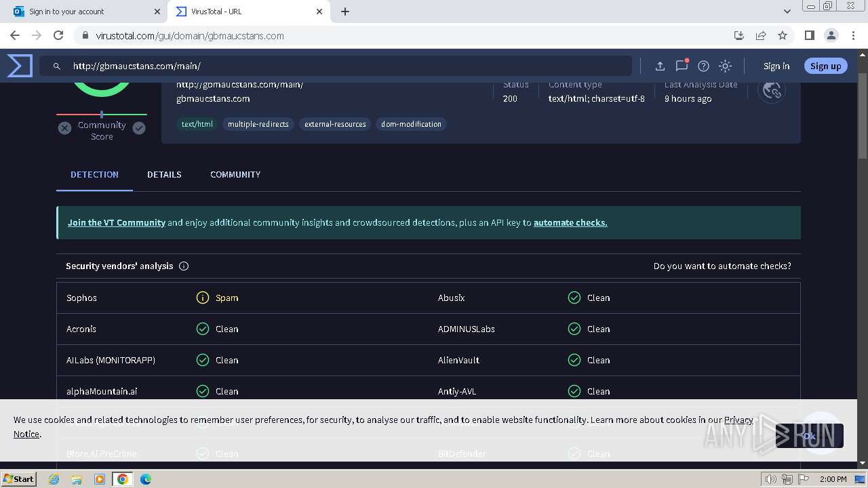Open the Chrome profile avatar
The height and width of the screenshot is (488, 868).
[831, 35]
